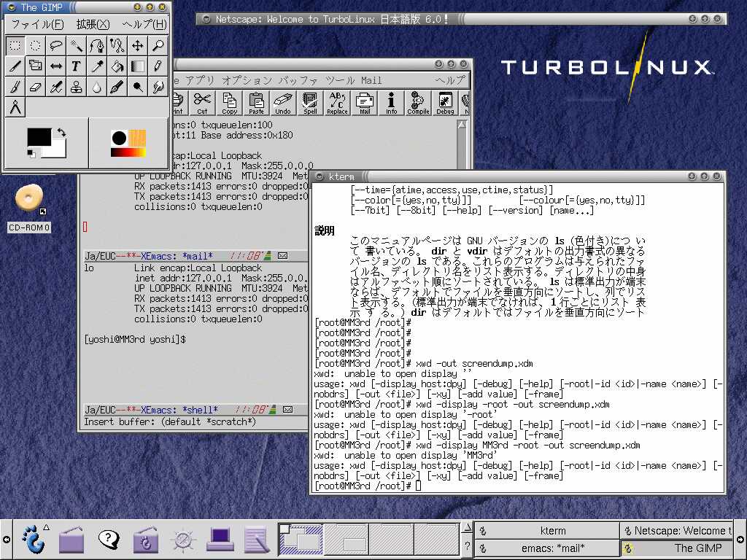Viewport: 747px width, 560px height.
Task: Click the Compile toolbar button in XEmacs
Action: pos(418,103)
